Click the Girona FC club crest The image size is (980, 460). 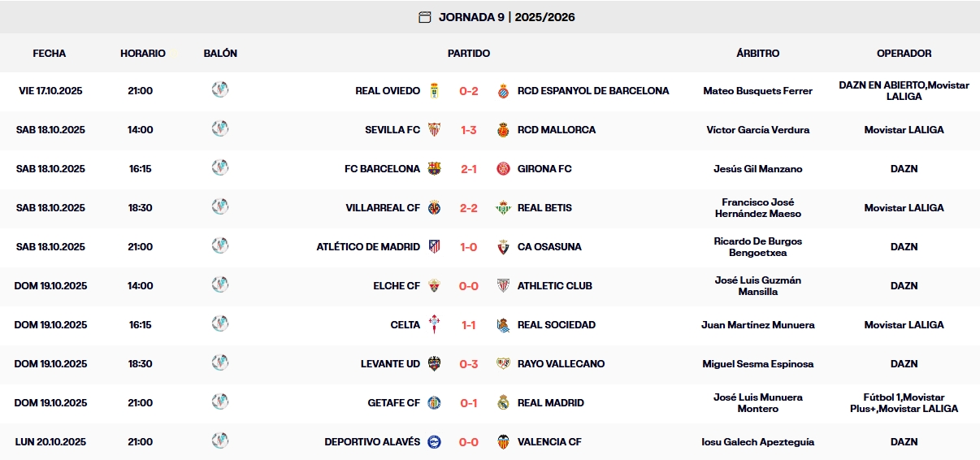[x=503, y=169]
